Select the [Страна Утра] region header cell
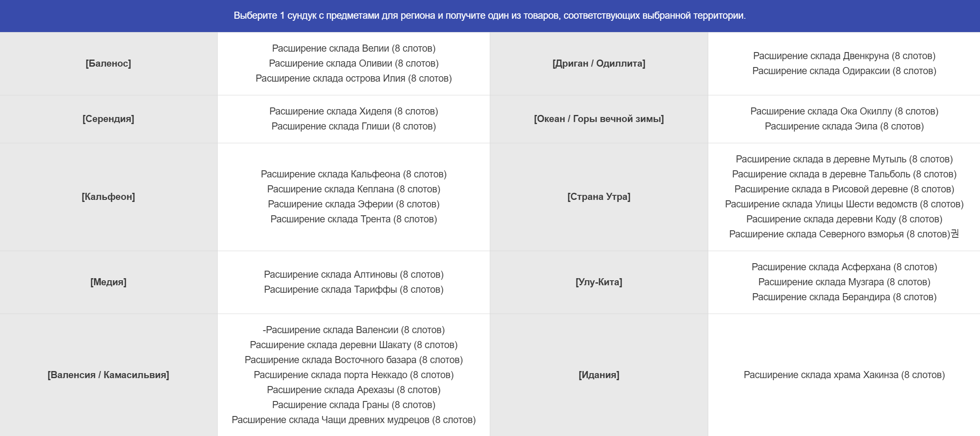 point(599,197)
